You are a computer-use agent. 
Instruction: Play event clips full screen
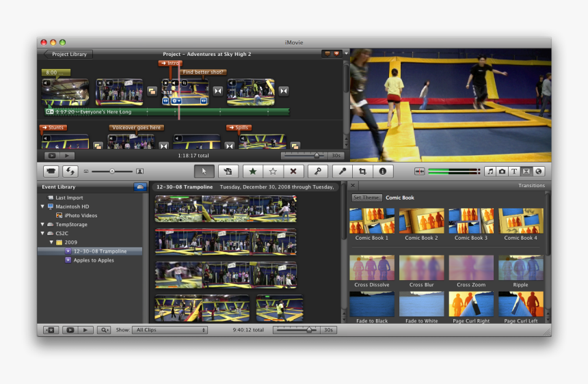click(x=70, y=330)
